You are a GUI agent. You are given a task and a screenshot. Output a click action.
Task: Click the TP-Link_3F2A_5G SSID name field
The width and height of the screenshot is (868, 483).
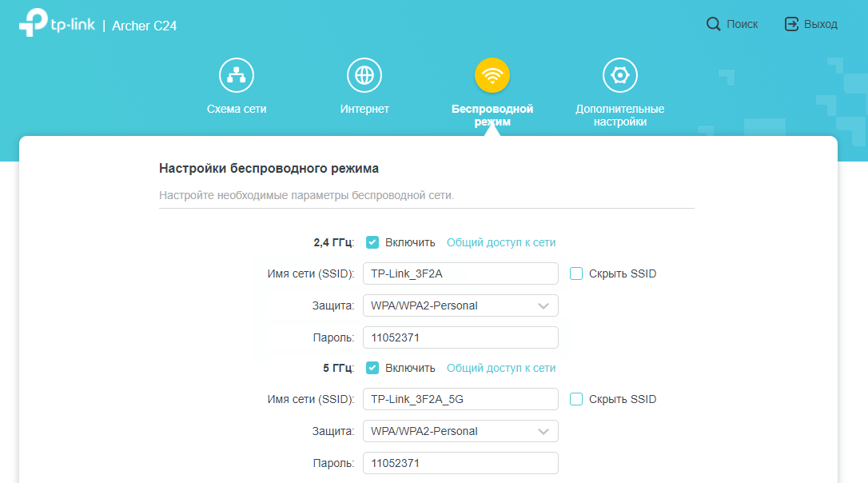pos(460,399)
